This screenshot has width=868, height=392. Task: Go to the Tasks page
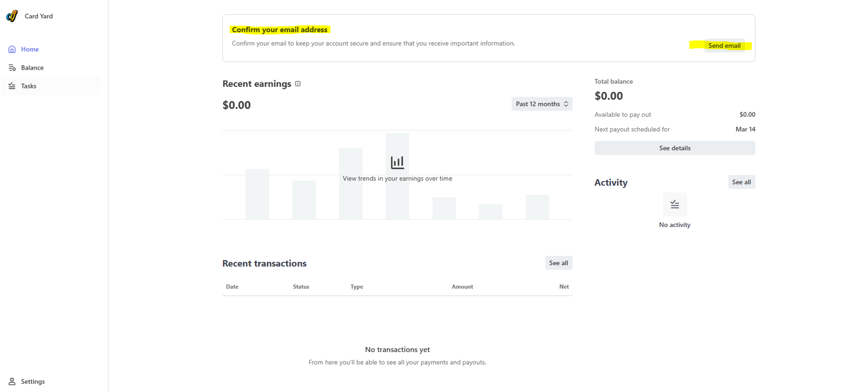[29, 86]
